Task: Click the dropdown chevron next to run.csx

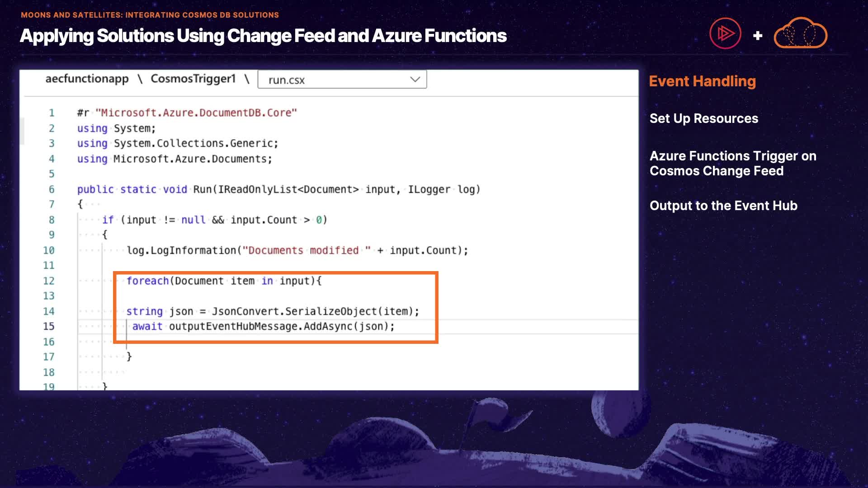Action: tap(415, 80)
